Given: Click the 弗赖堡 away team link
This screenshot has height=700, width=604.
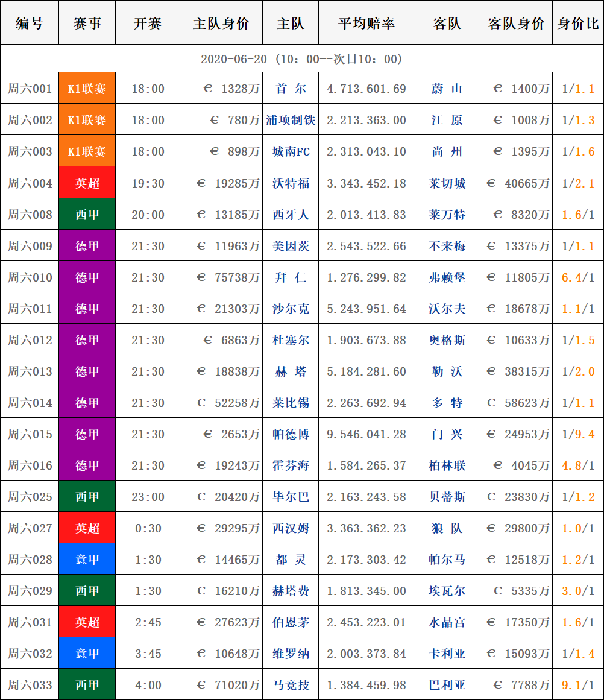Looking at the screenshot, I should coord(447,277).
